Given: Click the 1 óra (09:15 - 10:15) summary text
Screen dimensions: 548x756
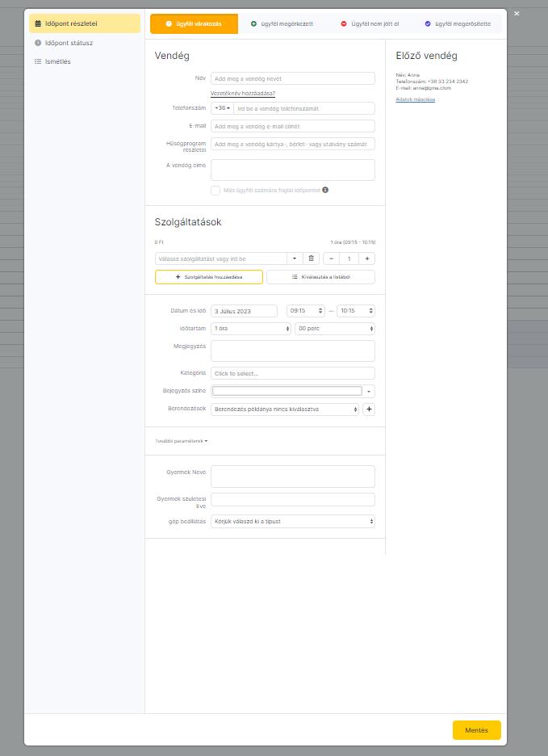Looking at the screenshot, I should (x=353, y=242).
